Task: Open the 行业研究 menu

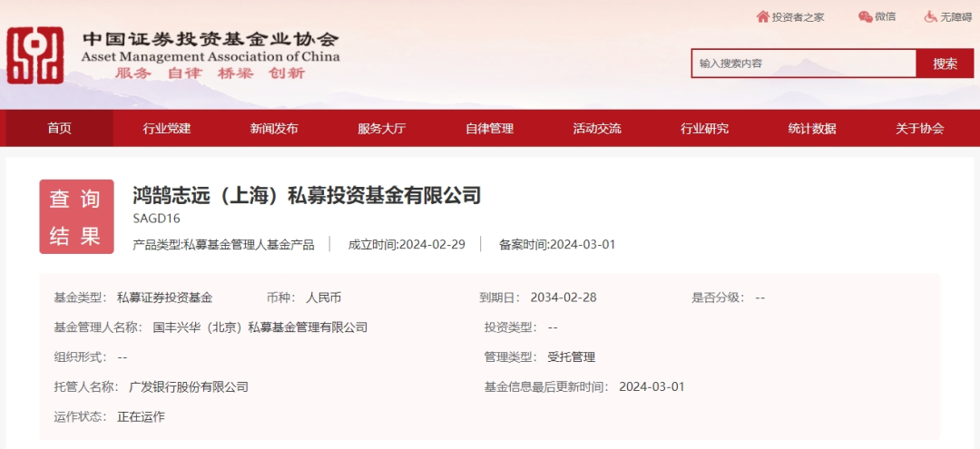Action: [704, 129]
